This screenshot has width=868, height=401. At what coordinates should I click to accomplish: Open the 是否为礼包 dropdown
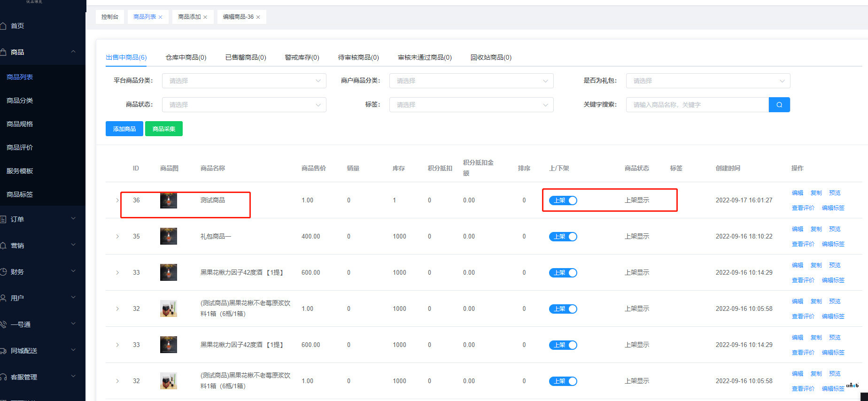[707, 81]
